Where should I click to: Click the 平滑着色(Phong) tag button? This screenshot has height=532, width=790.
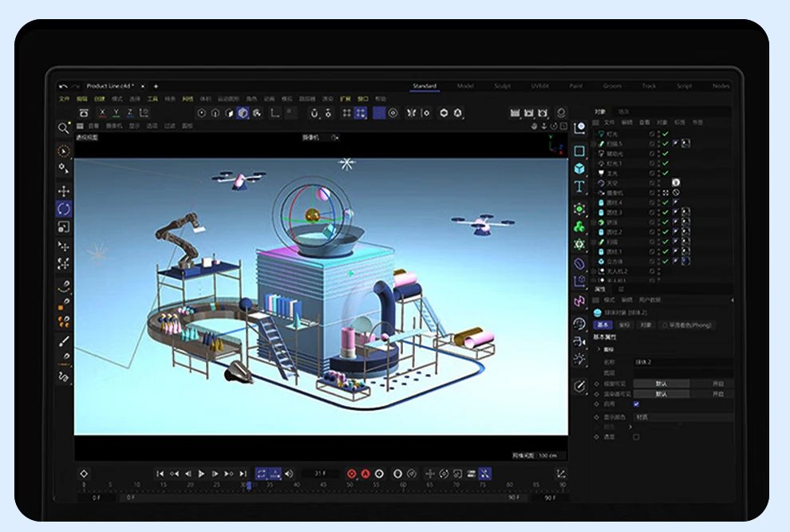tap(686, 325)
